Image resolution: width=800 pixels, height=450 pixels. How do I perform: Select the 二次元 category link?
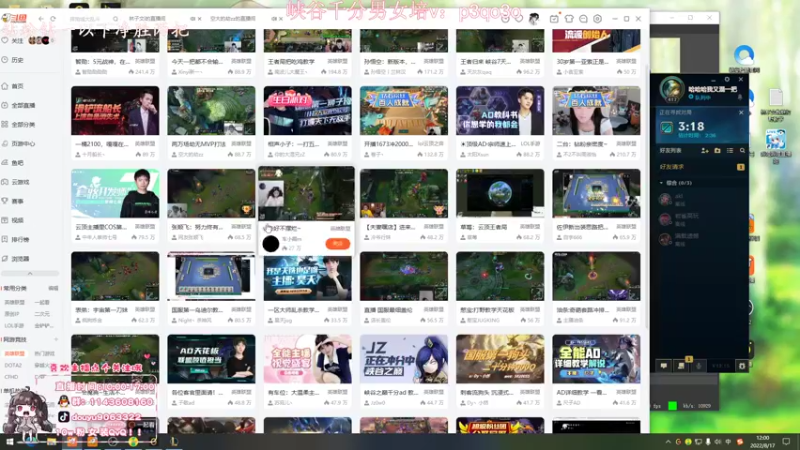(42, 314)
